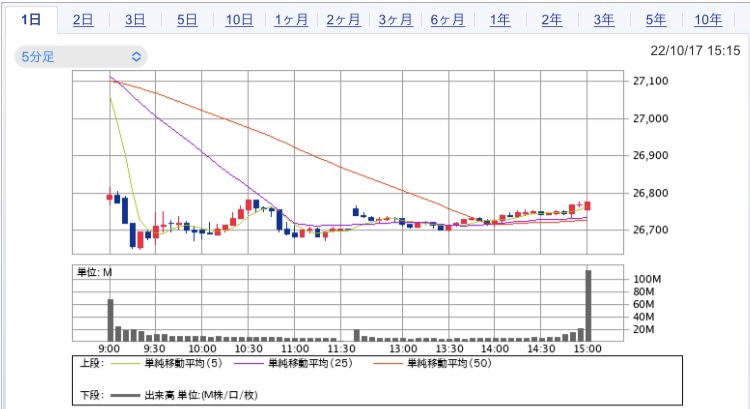Image resolution: width=750 pixels, height=409 pixels.
Task: Click the 15:00 time axis label
Action: [587, 349]
